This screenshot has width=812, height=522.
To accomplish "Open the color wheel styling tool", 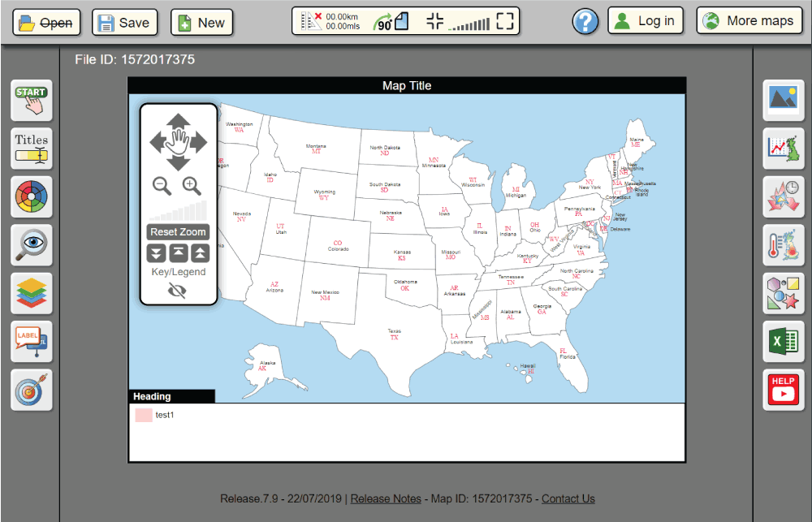I will [30, 196].
